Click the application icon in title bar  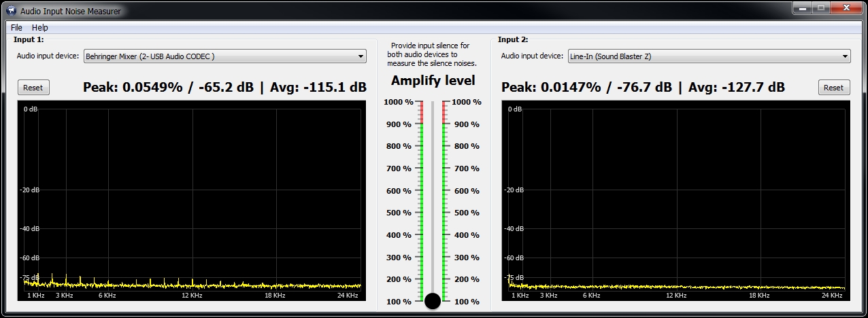[x=11, y=11]
